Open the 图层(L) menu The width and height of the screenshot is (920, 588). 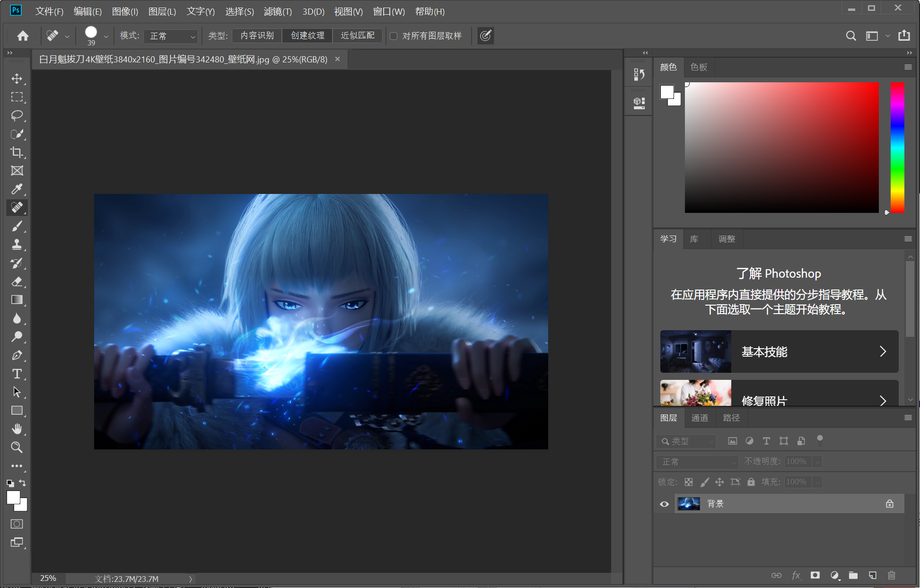point(162,11)
